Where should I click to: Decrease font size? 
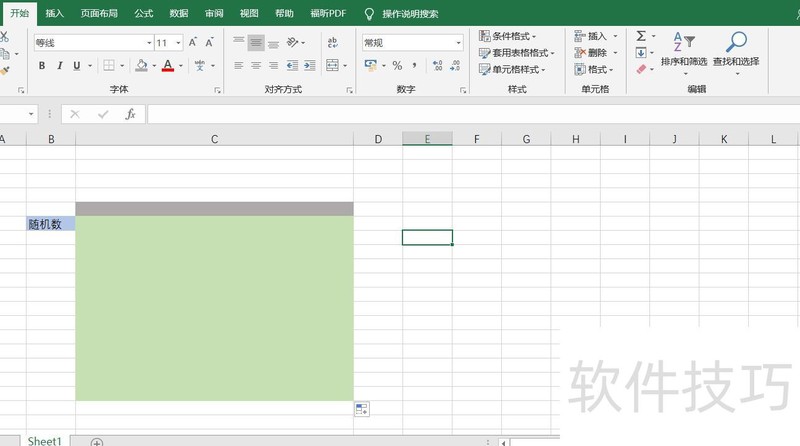[x=209, y=42]
